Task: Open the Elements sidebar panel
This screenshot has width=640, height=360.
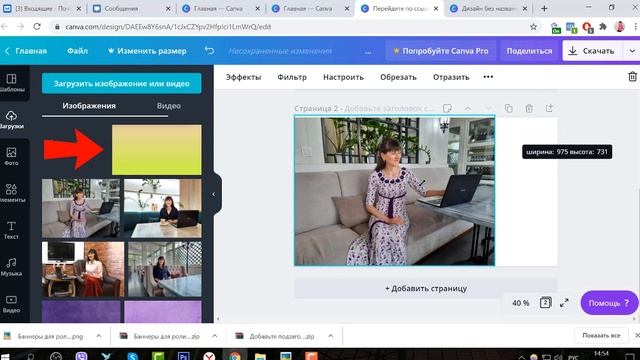Action: tap(12, 193)
